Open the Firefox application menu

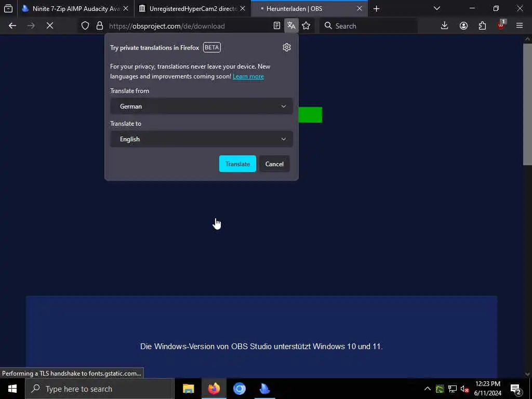(520, 26)
